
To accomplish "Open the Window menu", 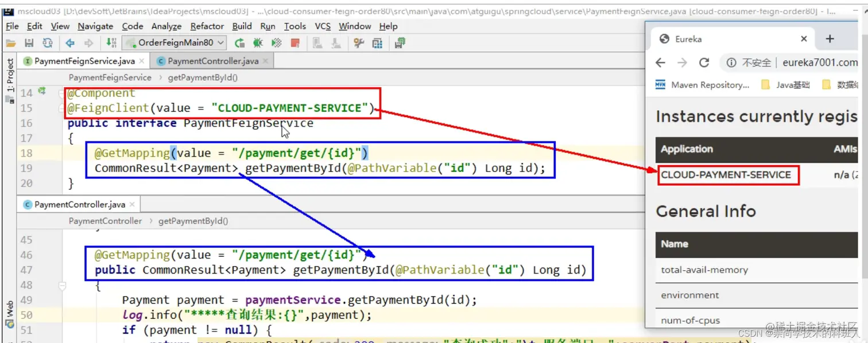I will (355, 26).
